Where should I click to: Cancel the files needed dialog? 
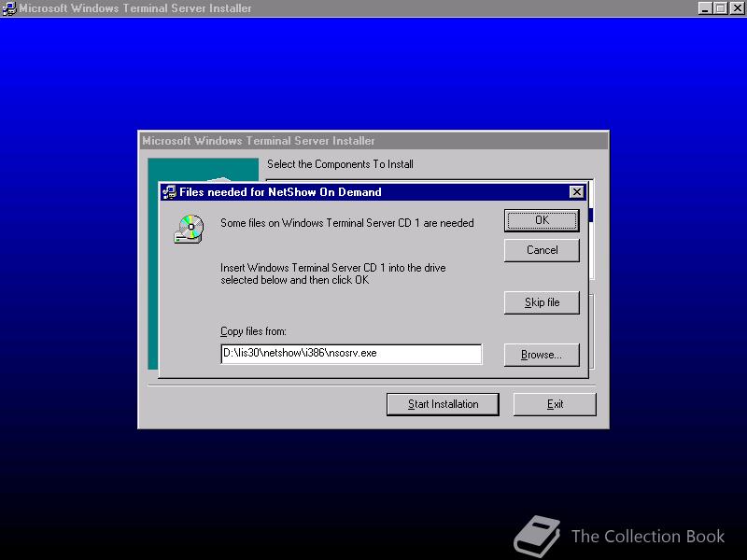(x=542, y=250)
